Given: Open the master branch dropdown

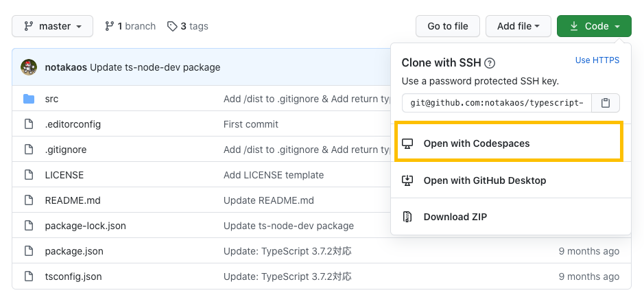Looking at the screenshot, I should tap(53, 26).
